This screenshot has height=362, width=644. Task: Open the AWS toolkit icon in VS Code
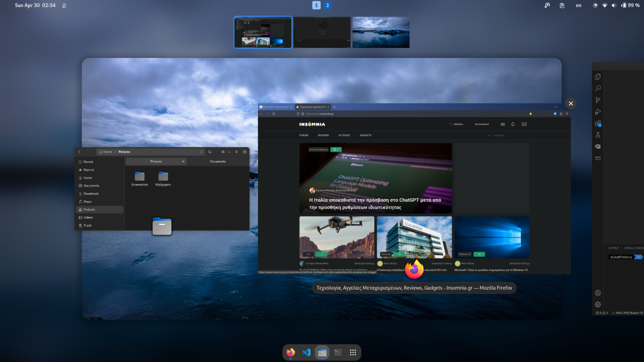tap(598, 158)
